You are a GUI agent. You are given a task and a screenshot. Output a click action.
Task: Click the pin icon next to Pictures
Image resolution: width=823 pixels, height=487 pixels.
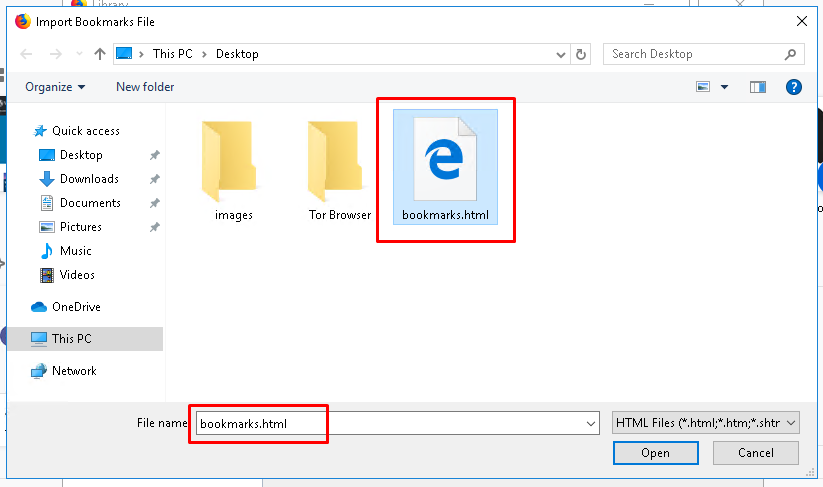click(x=154, y=227)
